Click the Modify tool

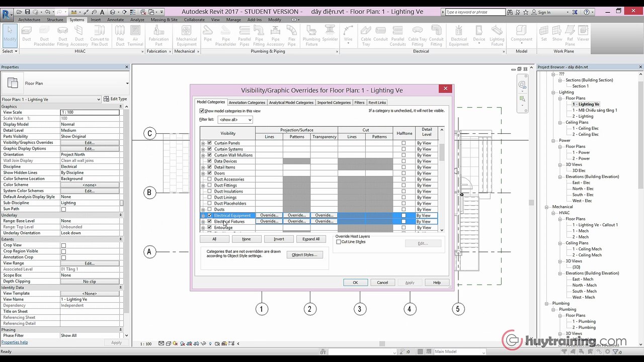[10, 35]
